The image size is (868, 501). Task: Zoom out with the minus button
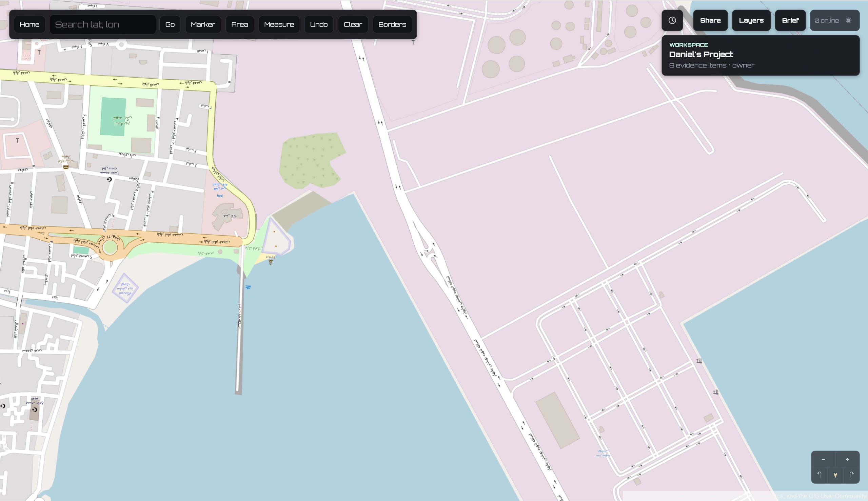823,459
